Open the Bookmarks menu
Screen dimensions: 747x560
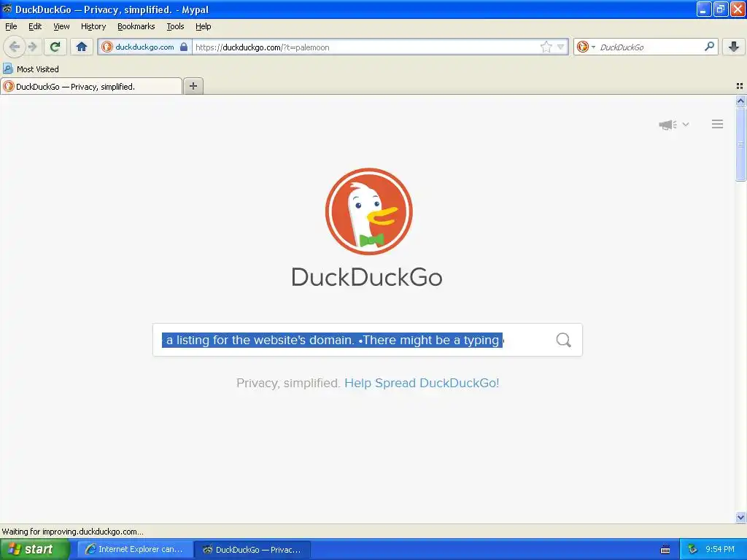136,26
